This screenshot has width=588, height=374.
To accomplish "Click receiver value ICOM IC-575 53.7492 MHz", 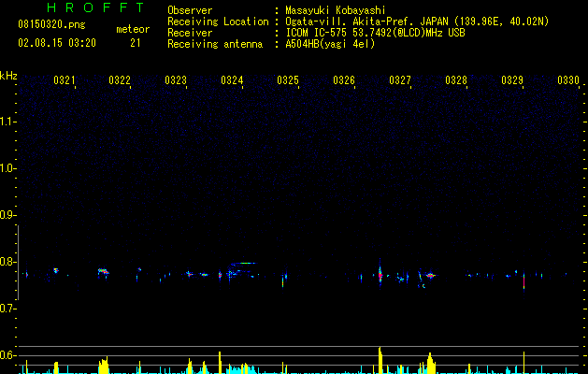I will (x=375, y=33).
